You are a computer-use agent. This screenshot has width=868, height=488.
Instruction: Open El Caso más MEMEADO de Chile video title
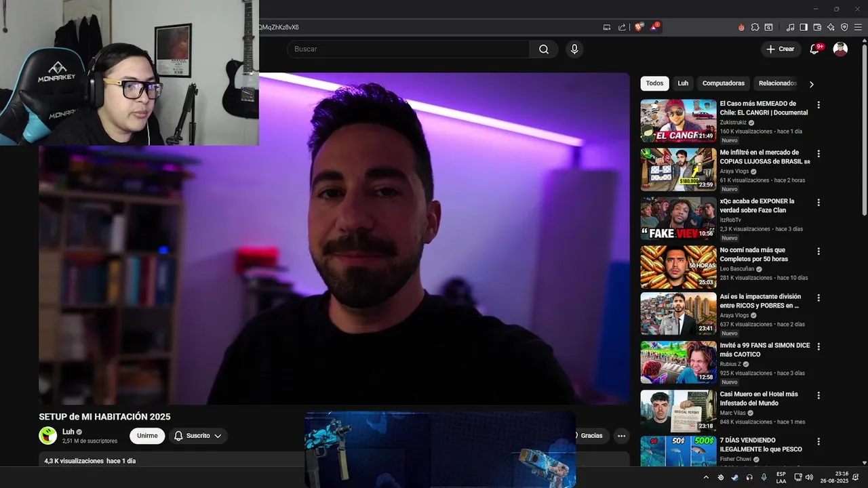coord(764,108)
